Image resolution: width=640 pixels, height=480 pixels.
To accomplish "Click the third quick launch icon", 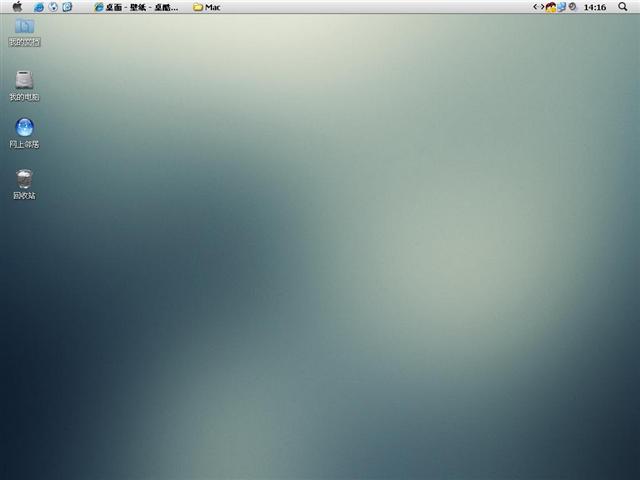I will [x=67, y=7].
